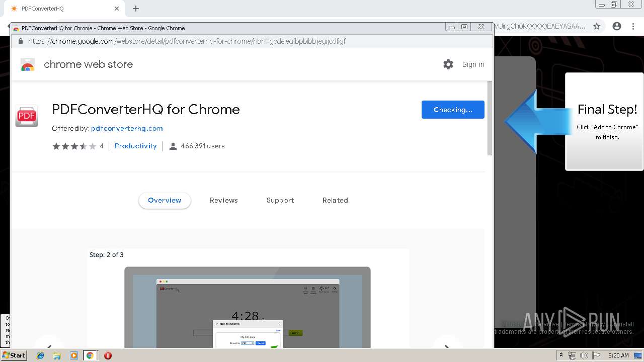Switch to the Overview tab
644x362 pixels.
165,200
